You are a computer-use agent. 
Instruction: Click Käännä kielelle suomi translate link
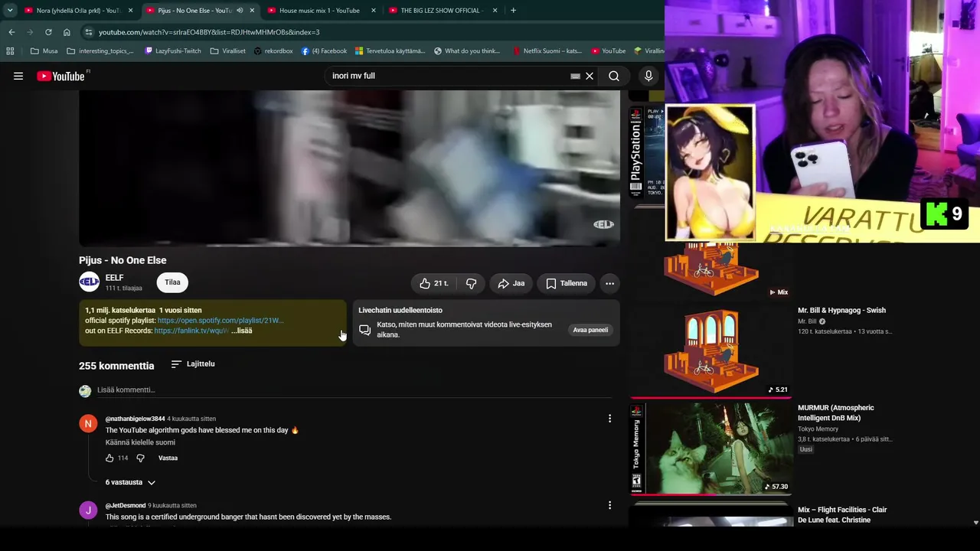coord(140,442)
